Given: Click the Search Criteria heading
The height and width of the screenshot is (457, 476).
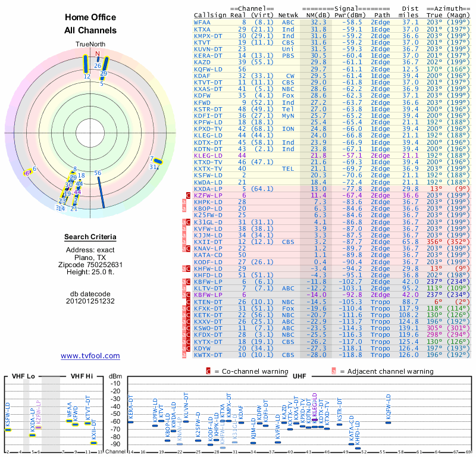Looking at the screenshot, I should pyautogui.click(x=90, y=237).
